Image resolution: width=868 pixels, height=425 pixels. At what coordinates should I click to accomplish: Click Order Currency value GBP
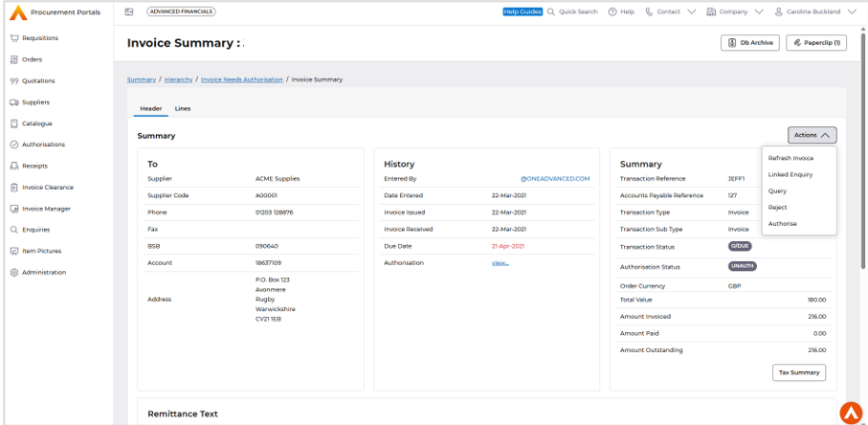click(x=734, y=286)
